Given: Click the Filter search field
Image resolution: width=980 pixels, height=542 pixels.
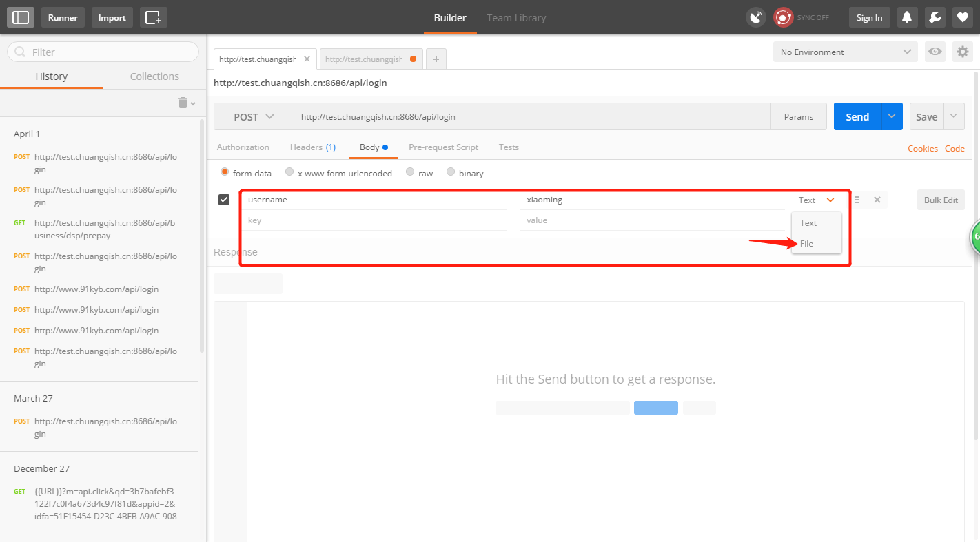Looking at the screenshot, I should pos(103,52).
